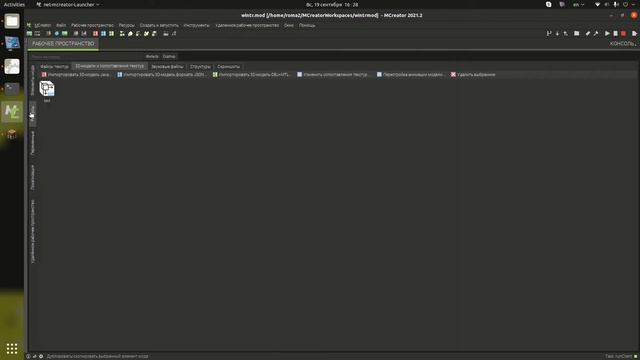Click the blue JSON model import toolbar icon

(103, 33)
